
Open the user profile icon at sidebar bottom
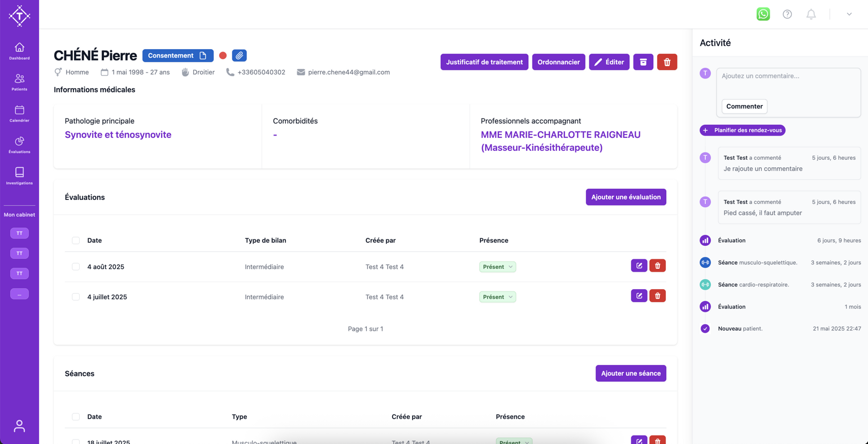tap(19, 426)
